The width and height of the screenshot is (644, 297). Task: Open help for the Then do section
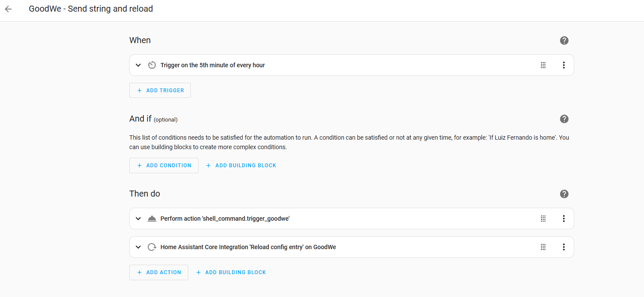coord(564,194)
